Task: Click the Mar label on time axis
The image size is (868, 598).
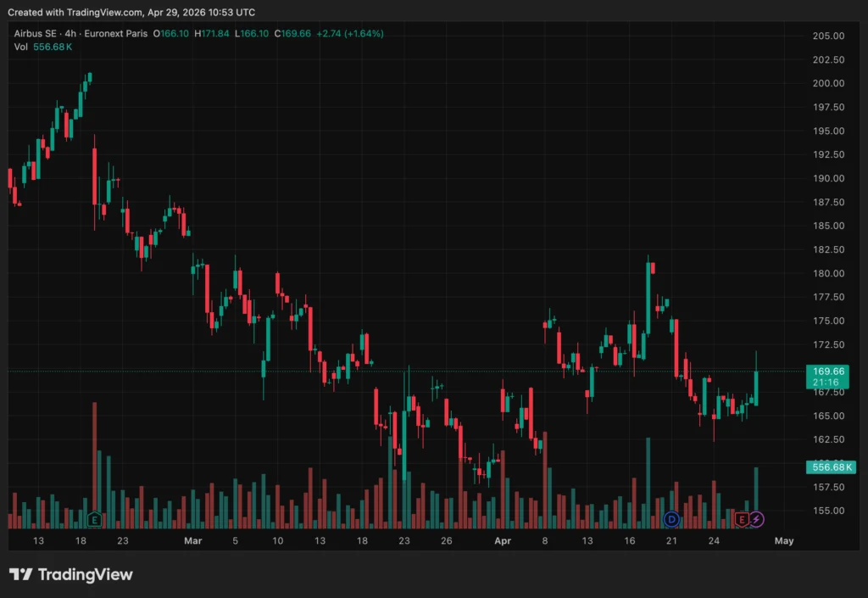Action: 193,540
